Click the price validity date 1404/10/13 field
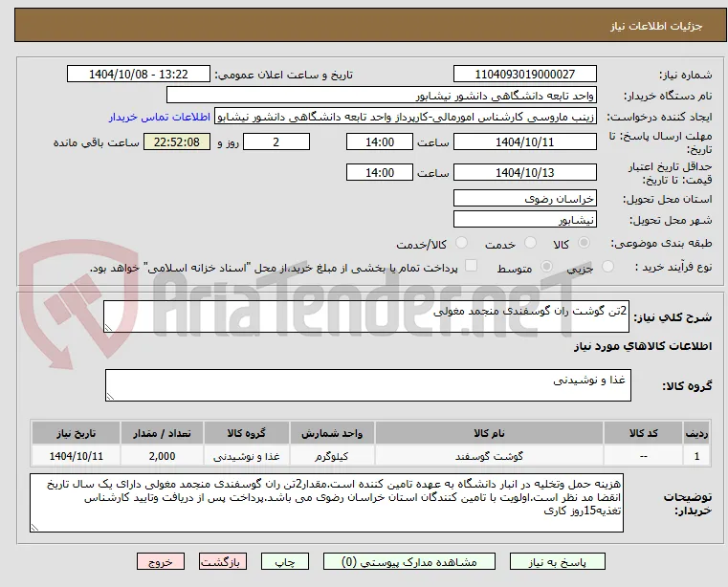The height and width of the screenshot is (587, 728). (524, 173)
